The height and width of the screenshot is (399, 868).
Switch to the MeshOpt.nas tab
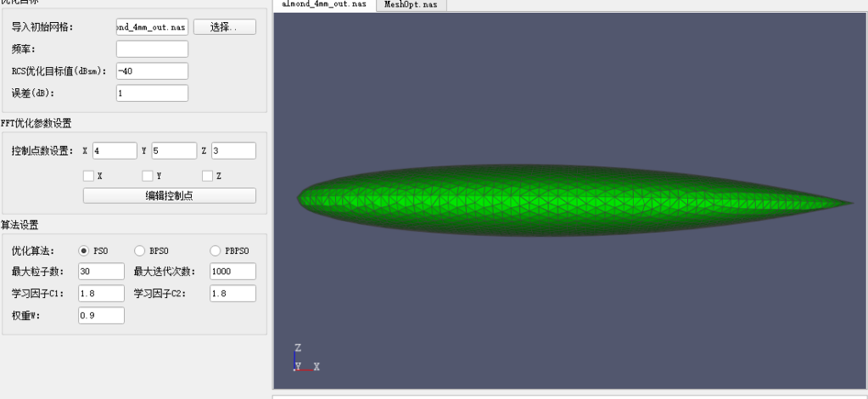(x=411, y=4)
